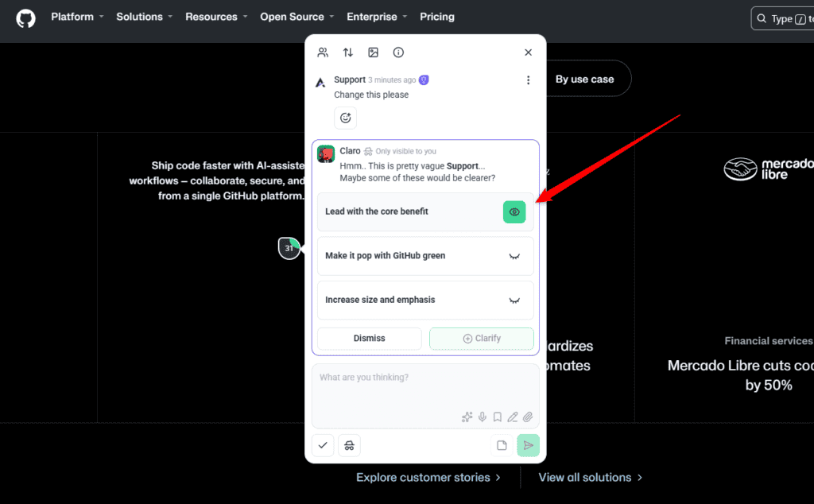Click the AI sparkles icon in comment box
Viewport: 814px width, 504px height.
point(467,417)
